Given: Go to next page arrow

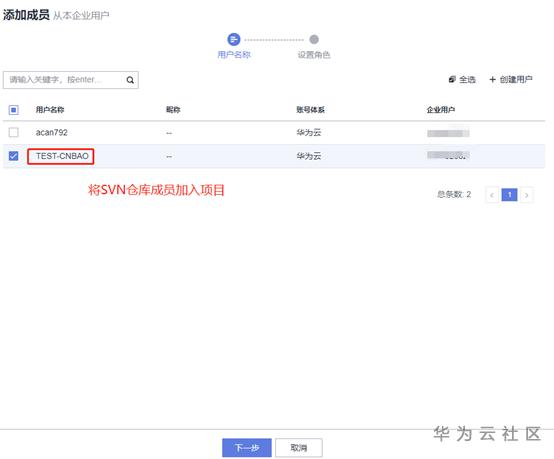Looking at the screenshot, I should click(526, 195).
